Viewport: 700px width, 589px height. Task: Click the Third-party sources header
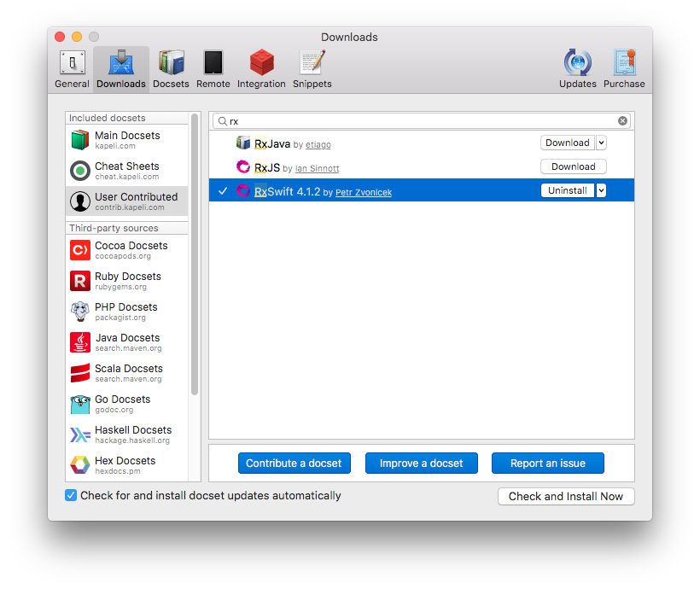pyautogui.click(x=114, y=228)
